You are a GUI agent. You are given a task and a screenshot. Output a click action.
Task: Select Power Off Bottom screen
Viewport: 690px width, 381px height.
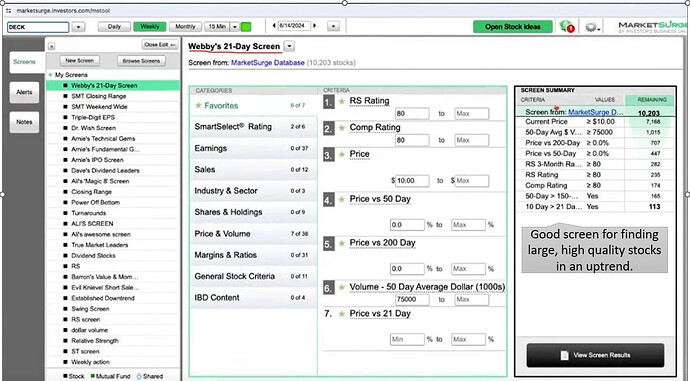click(113, 202)
